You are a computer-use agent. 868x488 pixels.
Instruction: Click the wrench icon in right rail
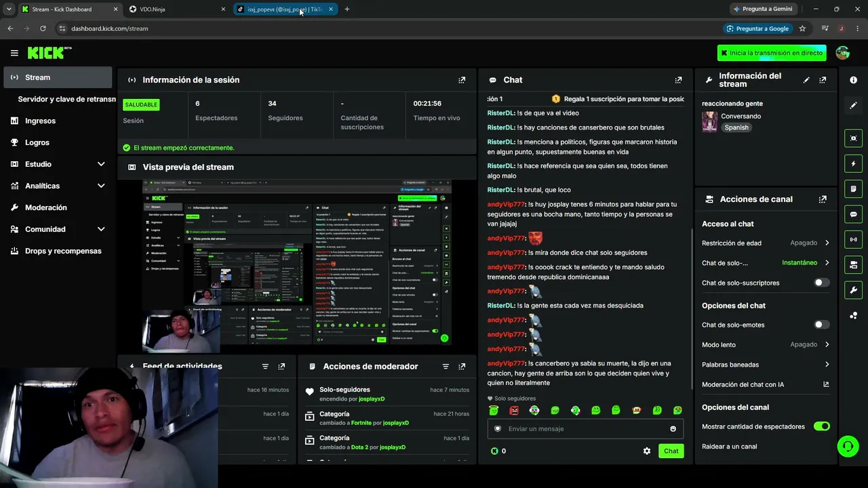[853, 290]
